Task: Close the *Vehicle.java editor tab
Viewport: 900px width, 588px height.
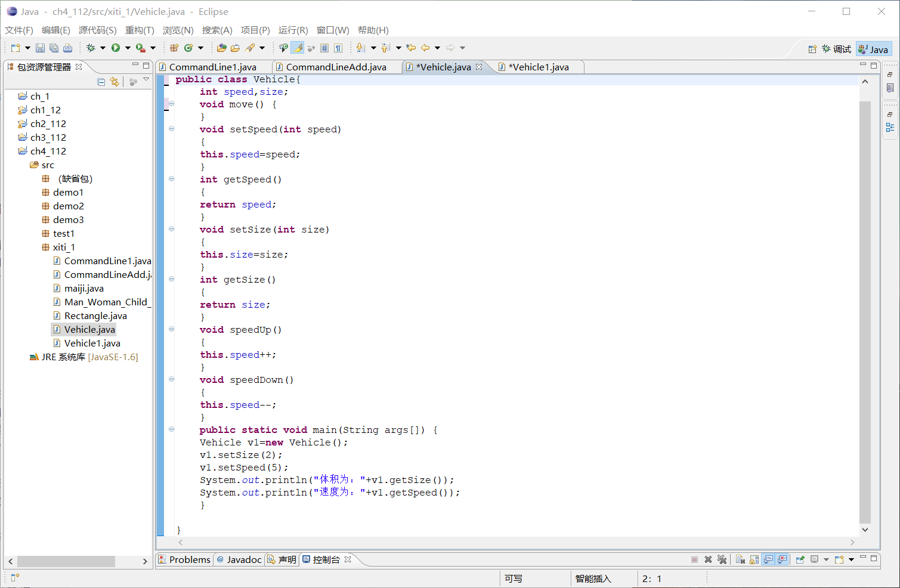Action: pos(479,67)
